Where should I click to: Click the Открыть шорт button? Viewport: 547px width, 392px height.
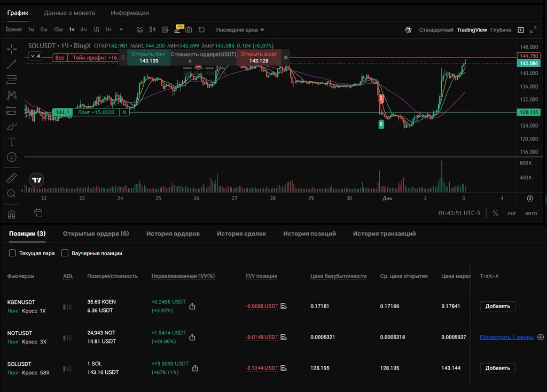click(259, 57)
